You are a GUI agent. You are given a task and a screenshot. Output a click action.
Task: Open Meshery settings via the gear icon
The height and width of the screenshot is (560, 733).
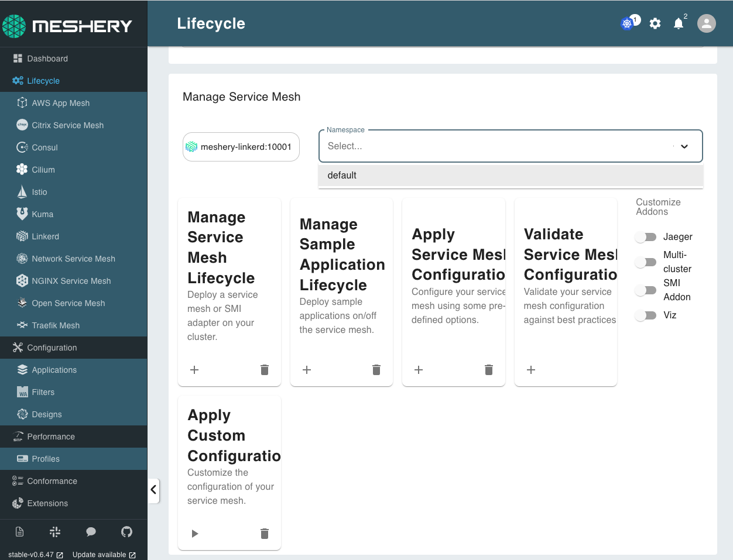click(x=655, y=23)
